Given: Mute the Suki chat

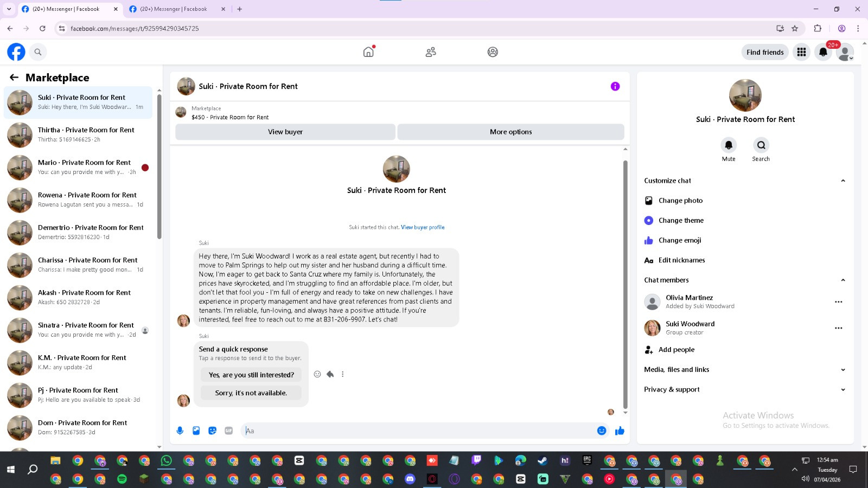Looking at the screenshot, I should click(x=729, y=145).
